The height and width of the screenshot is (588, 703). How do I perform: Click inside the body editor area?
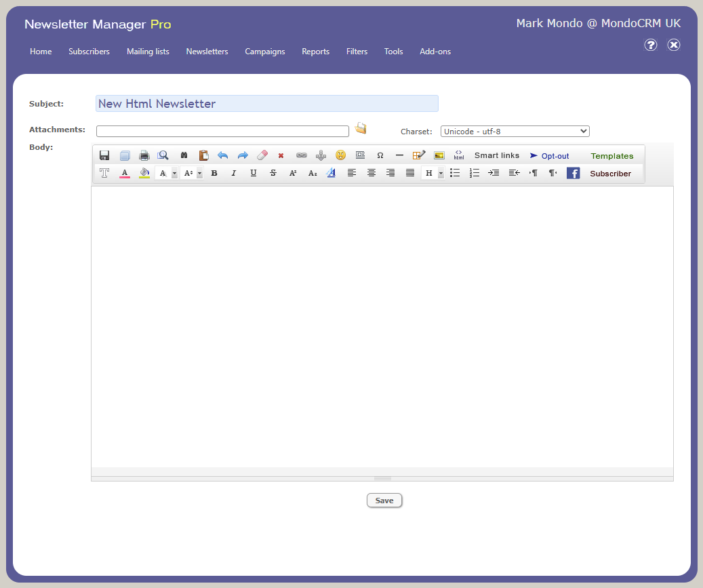click(x=382, y=326)
